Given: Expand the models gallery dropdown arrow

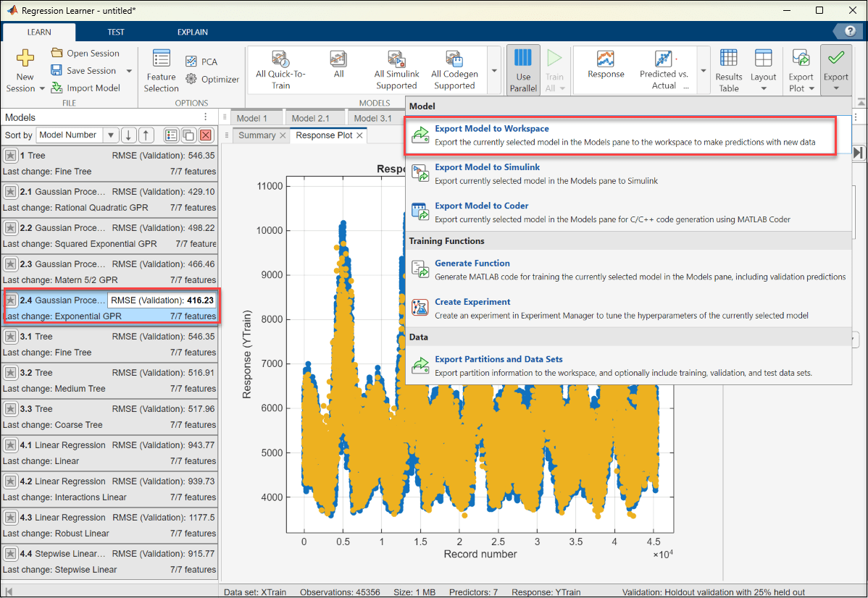Looking at the screenshot, I should [494, 71].
